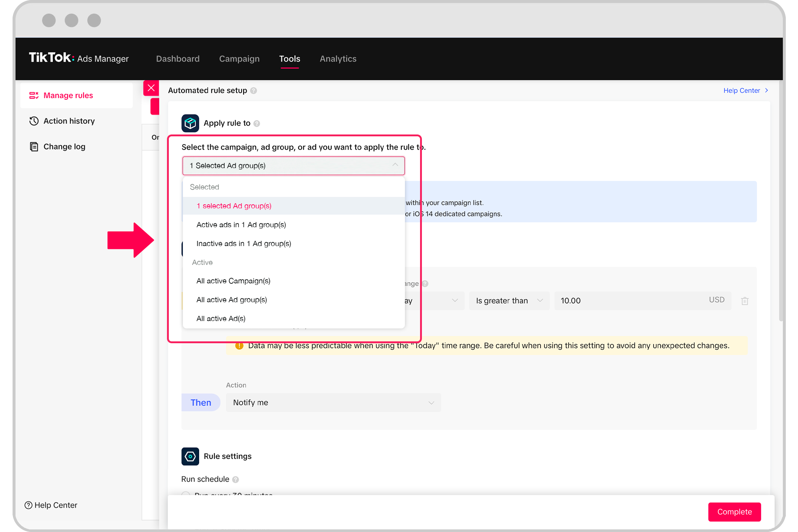798x532 pixels.
Task: Choose Active ads in 1 Ad group(s)
Action: coord(241,225)
